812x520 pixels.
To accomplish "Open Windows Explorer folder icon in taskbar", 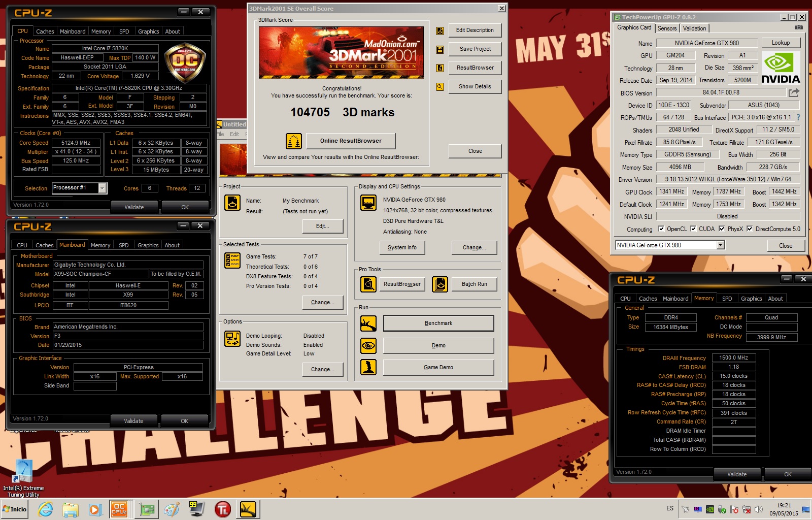I will coord(71,509).
